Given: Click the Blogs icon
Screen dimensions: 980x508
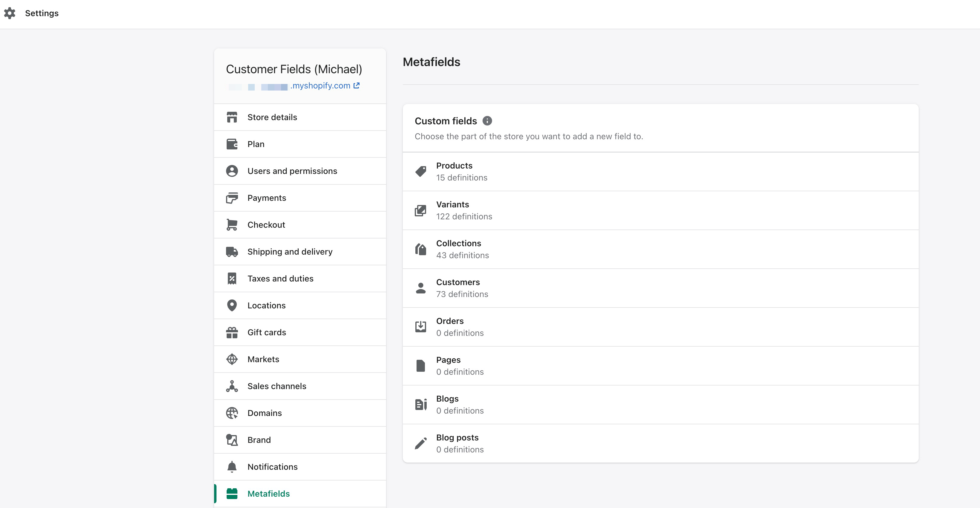Looking at the screenshot, I should 420,404.
